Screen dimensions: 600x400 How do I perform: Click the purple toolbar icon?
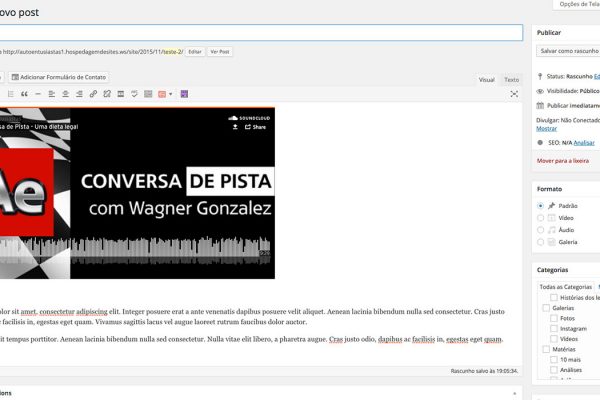185,94
